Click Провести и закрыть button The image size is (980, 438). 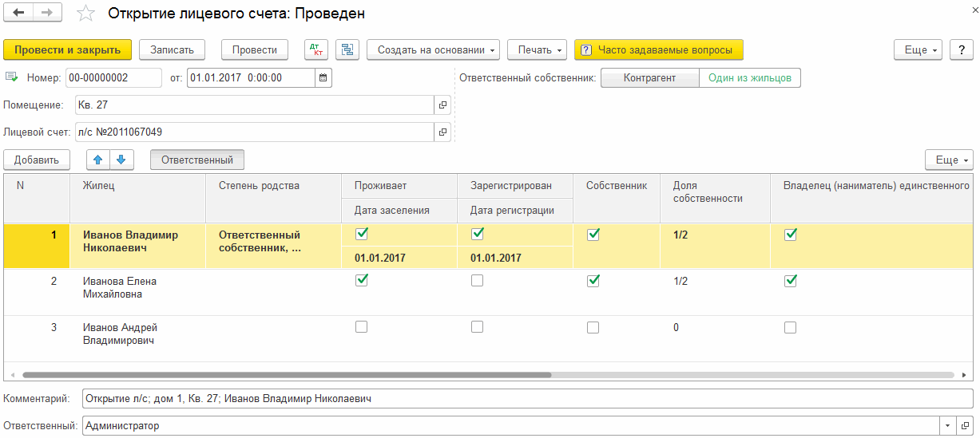tap(68, 49)
